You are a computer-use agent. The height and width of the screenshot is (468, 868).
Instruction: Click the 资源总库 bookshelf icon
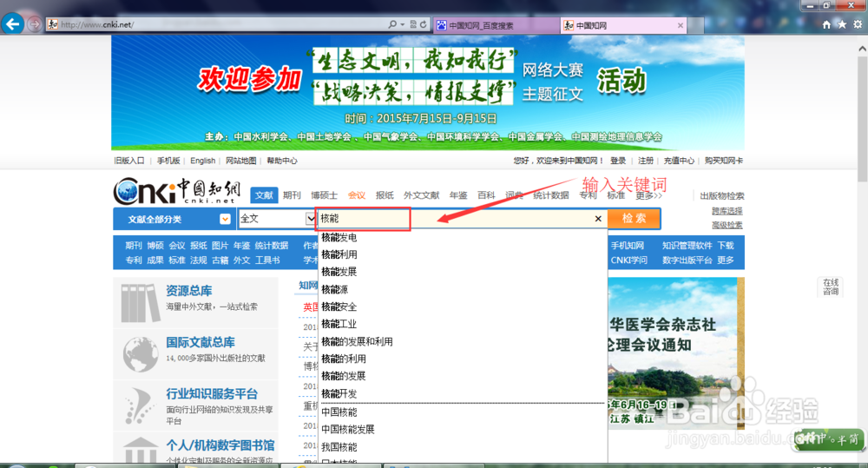pos(140,302)
